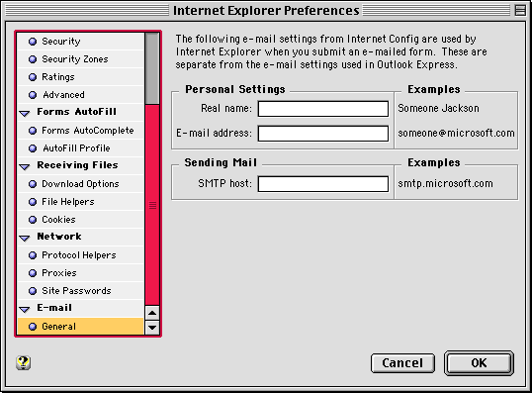This screenshot has width=532, height=393.
Task: Click the Network heading text
Action: 59,237
